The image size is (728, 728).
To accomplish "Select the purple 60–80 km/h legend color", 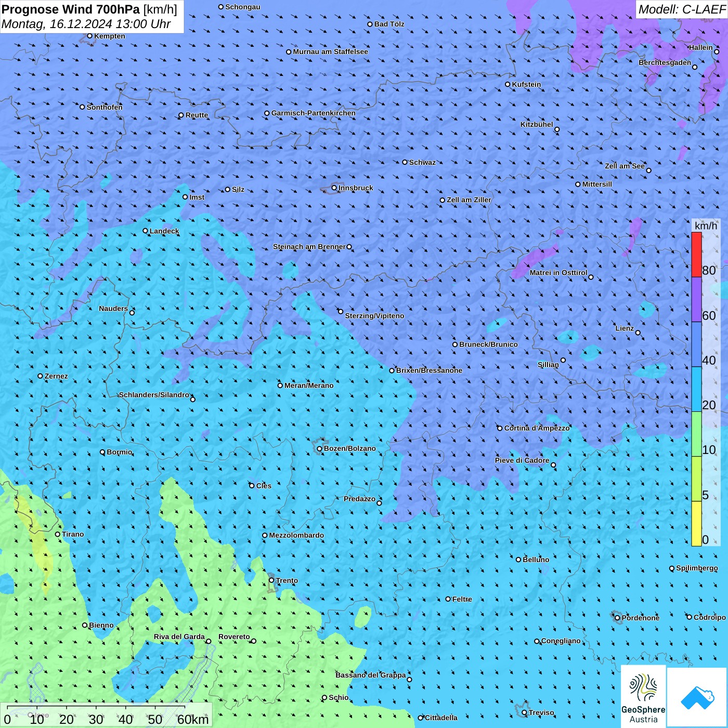I will [x=696, y=300].
